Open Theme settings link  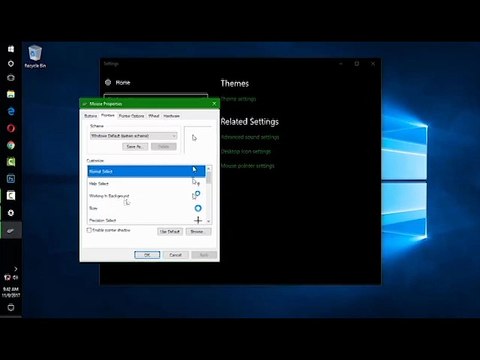pos(238,99)
